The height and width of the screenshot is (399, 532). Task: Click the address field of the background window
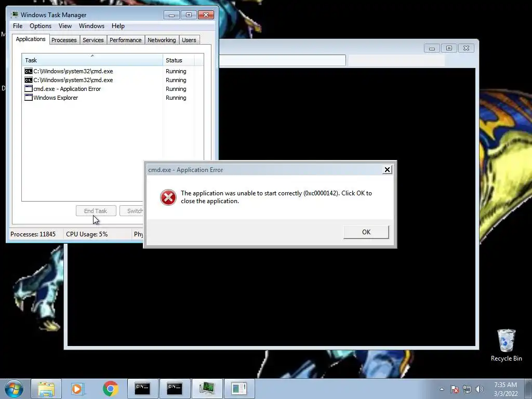coord(282,60)
